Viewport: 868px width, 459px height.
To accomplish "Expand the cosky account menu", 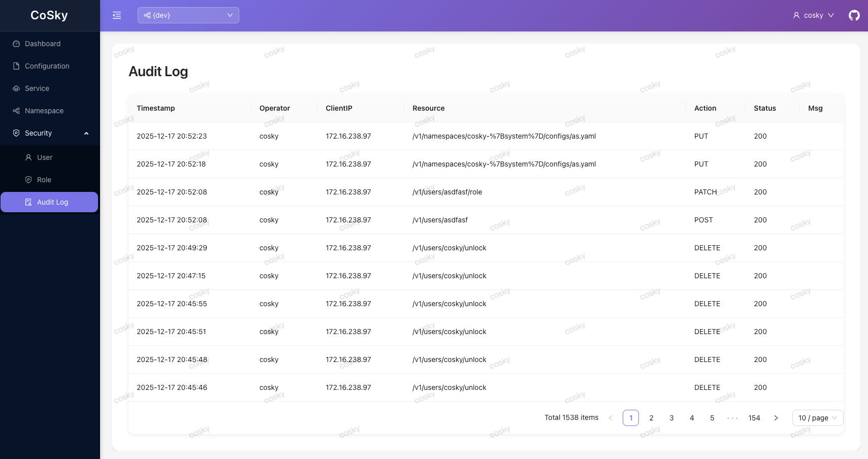I will (x=813, y=15).
